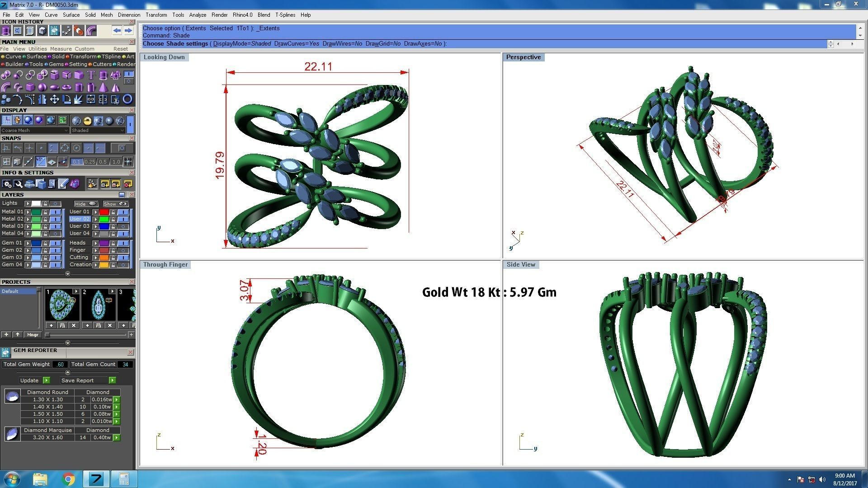Open the settings gears icon in Info & Settings
868x488 pixels.
tap(7, 184)
